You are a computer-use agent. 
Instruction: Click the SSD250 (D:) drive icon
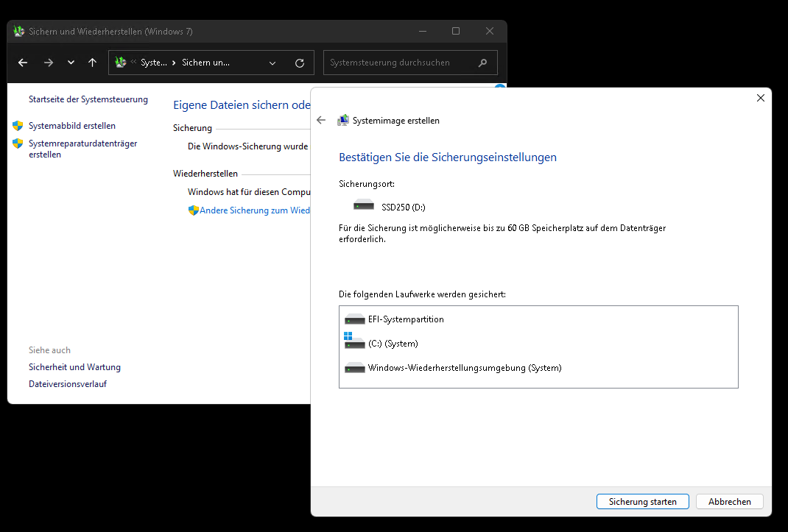pyautogui.click(x=363, y=205)
